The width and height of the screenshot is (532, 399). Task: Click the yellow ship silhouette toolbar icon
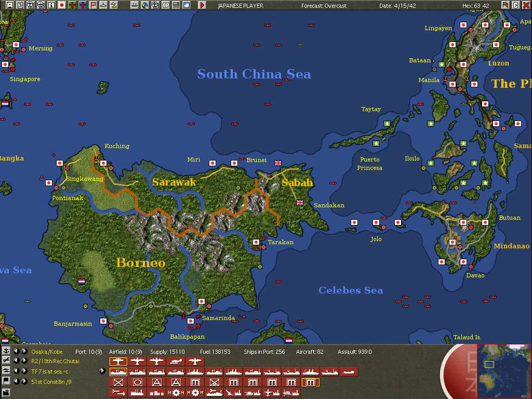tap(114, 5)
